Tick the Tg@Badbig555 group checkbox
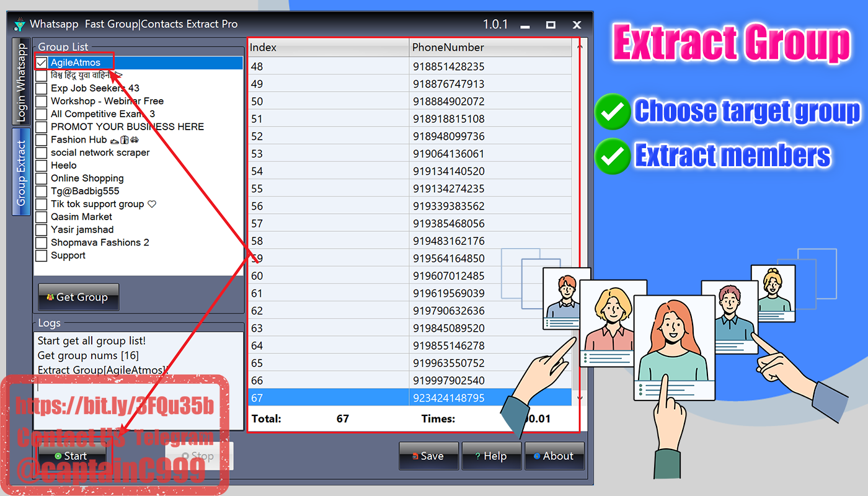This screenshot has width=868, height=496. coord(42,191)
